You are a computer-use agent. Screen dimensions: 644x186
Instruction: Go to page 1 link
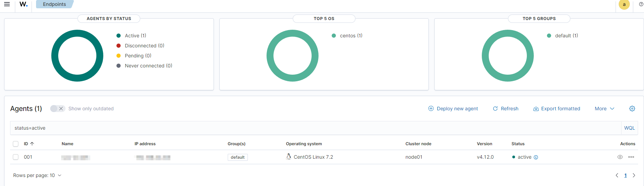point(626,175)
